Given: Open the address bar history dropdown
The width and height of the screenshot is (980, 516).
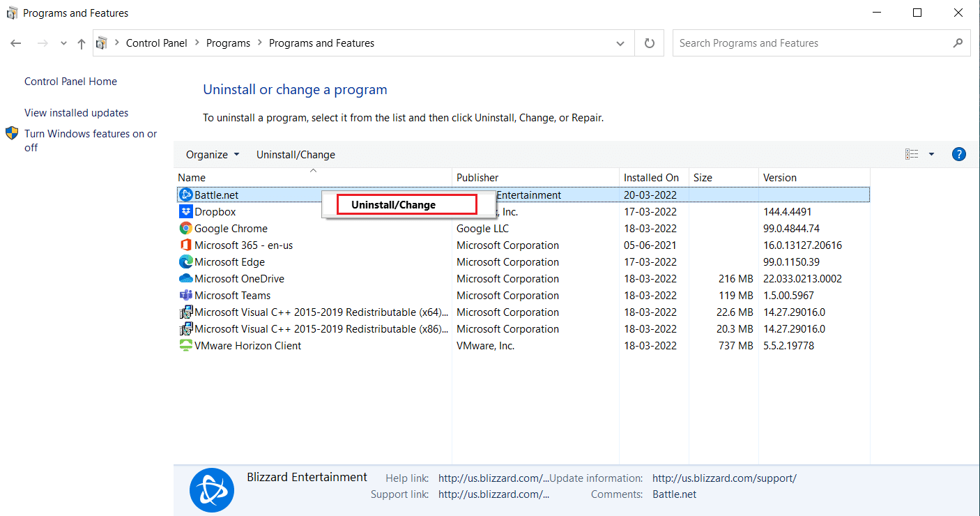Looking at the screenshot, I should pos(620,43).
